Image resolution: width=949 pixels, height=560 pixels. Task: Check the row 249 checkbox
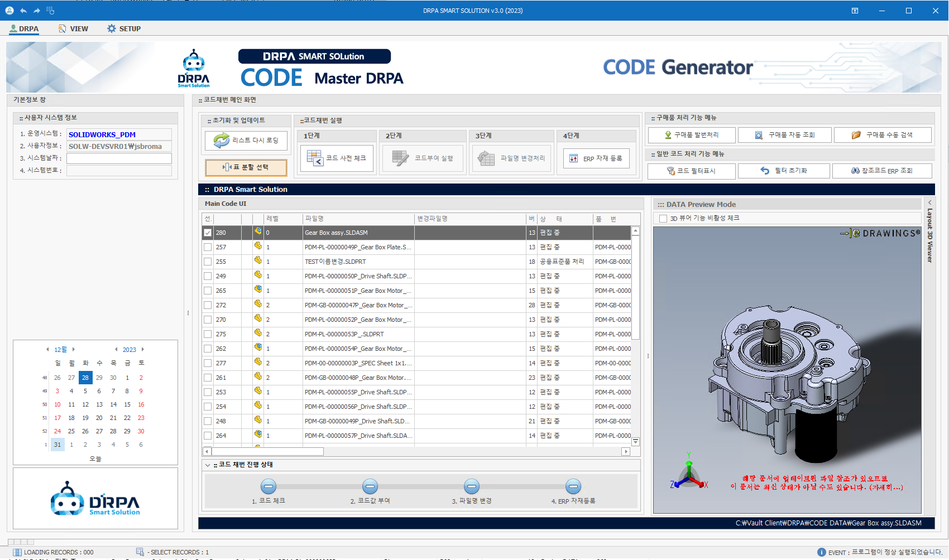coord(208,276)
